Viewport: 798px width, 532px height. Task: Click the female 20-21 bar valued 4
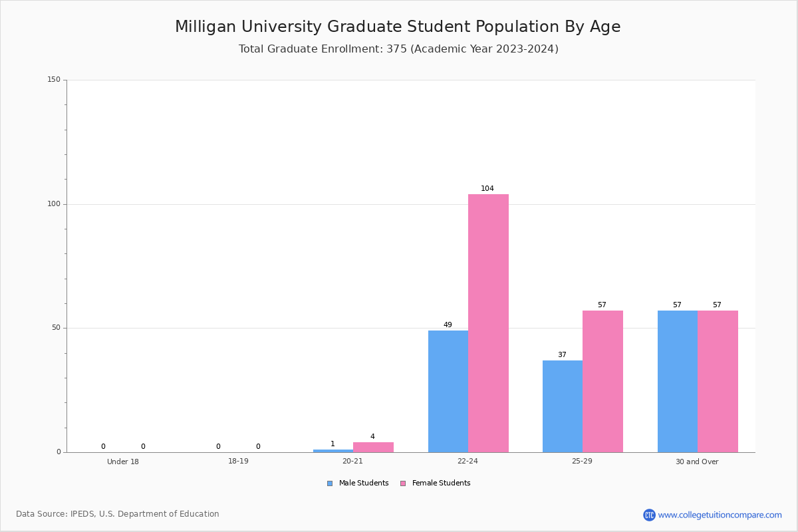click(x=373, y=447)
